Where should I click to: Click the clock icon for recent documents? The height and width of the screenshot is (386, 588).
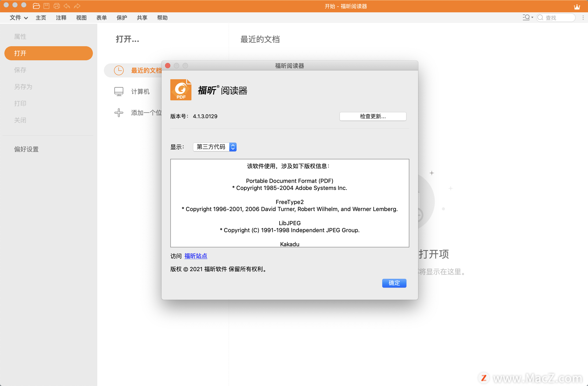[119, 70]
